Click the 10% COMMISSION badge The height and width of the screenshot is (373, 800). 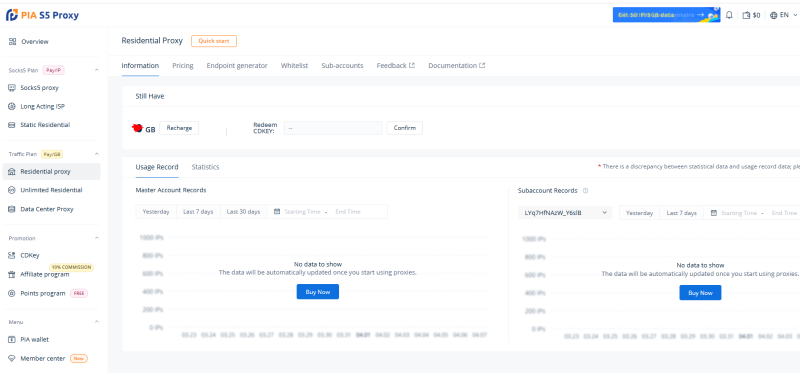click(71, 267)
